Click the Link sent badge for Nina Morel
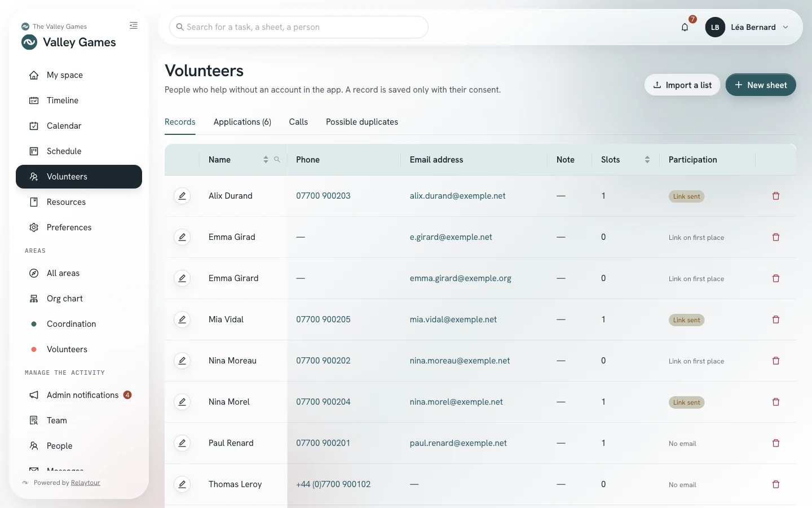Screen dimensions: 812x508 686,402
